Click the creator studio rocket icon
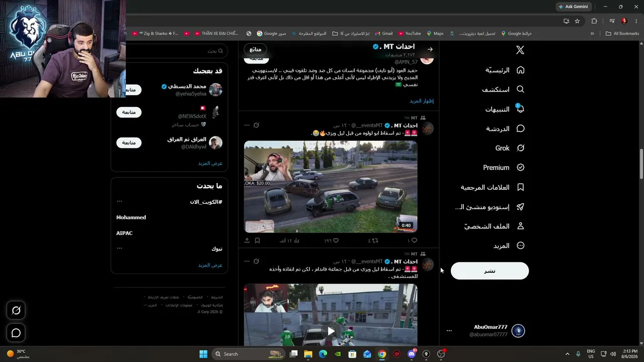Viewport: 644px width, 362px height. click(x=521, y=207)
